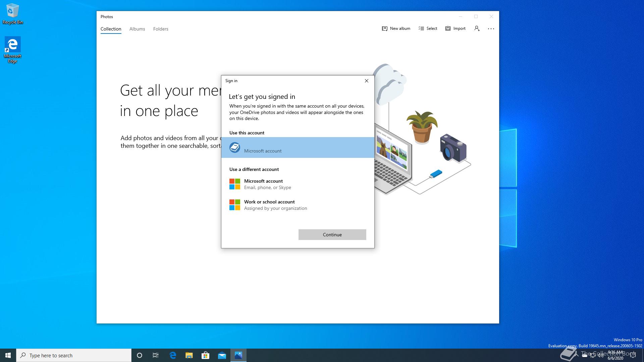
Task: Choose Work or school account option
Action: click(x=298, y=205)
